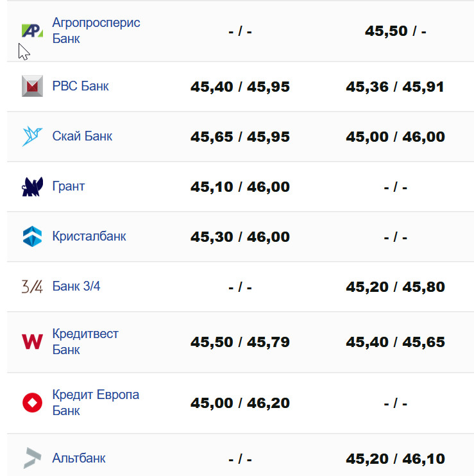Click the Альтбанк gray logo icon
Image resolution: width=474 pixels, height=476 pixels.
32,458
